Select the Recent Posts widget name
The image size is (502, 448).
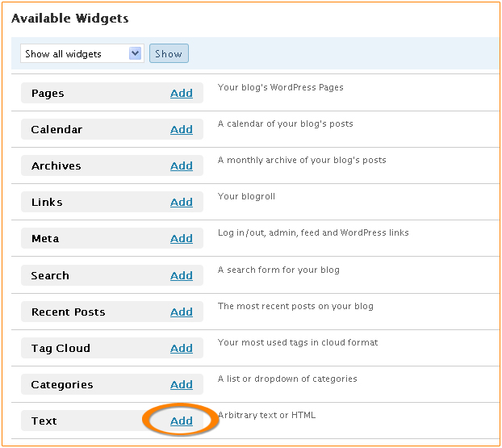[x=68, y=312]
